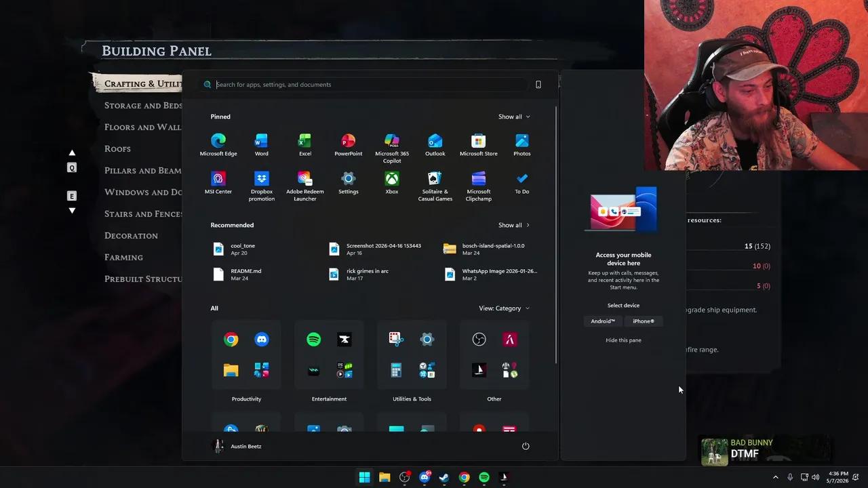Image resolution: width=868 pixels, height=488 pixels.
Task: Show hidden icons in the system tray
Action: click(776, 477)
